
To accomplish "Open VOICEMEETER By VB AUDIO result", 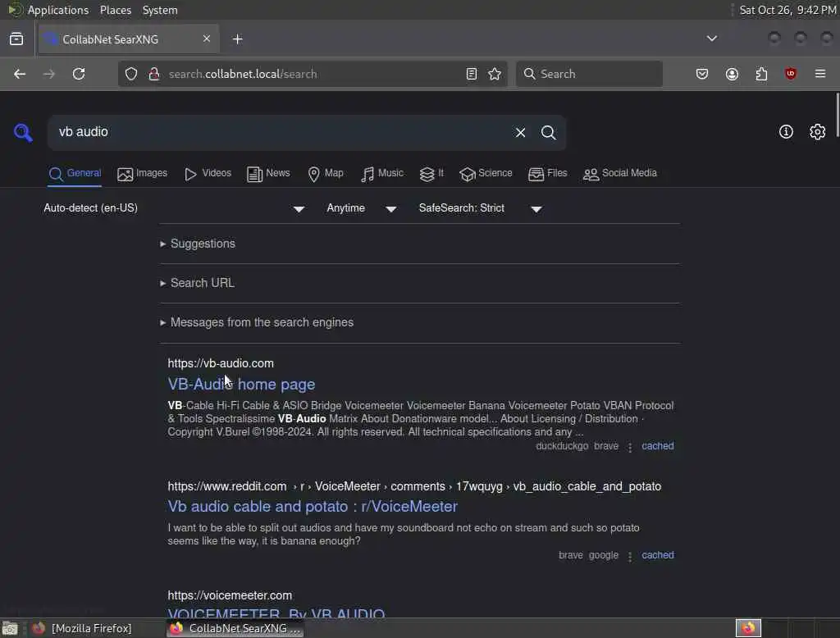I will 276,613.
